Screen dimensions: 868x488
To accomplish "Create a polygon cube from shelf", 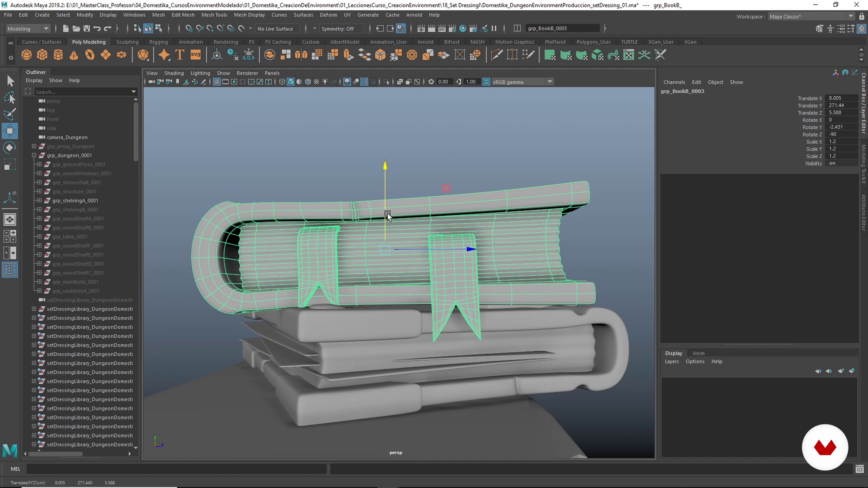I will [x=42, y=54].
